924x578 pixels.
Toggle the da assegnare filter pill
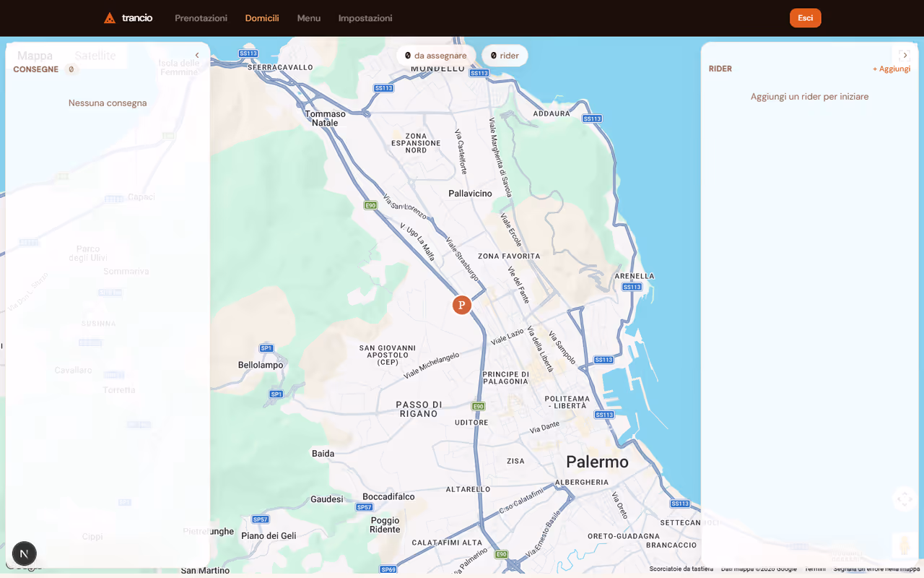click(x=435, y=55)
